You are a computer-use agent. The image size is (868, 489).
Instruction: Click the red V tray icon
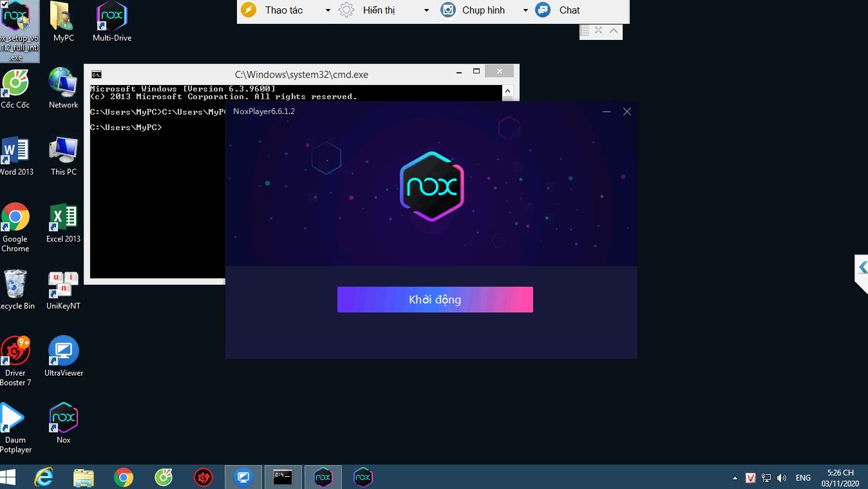(x=750, y=478)
